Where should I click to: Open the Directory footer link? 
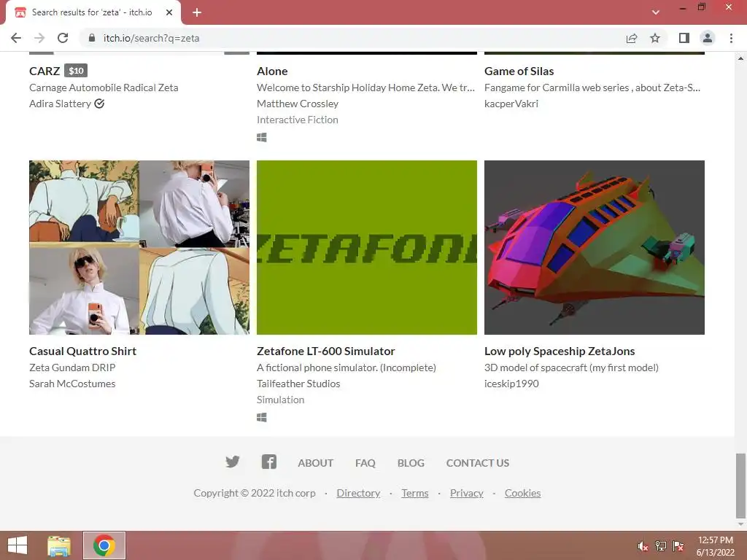click(358, 493)
